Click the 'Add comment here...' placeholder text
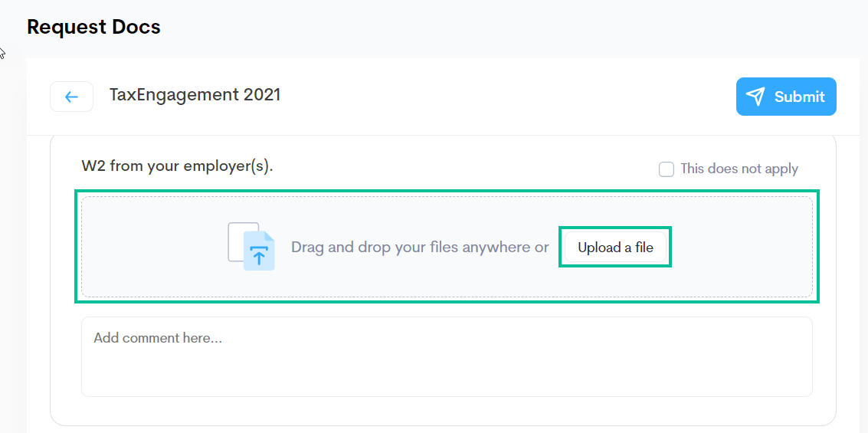Screen dimensions: 868x433 [x=158, y=338]
